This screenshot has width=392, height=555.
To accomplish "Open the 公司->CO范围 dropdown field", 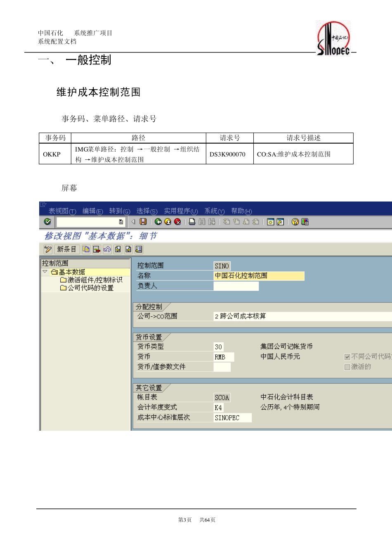I will [x=302, y=316].
